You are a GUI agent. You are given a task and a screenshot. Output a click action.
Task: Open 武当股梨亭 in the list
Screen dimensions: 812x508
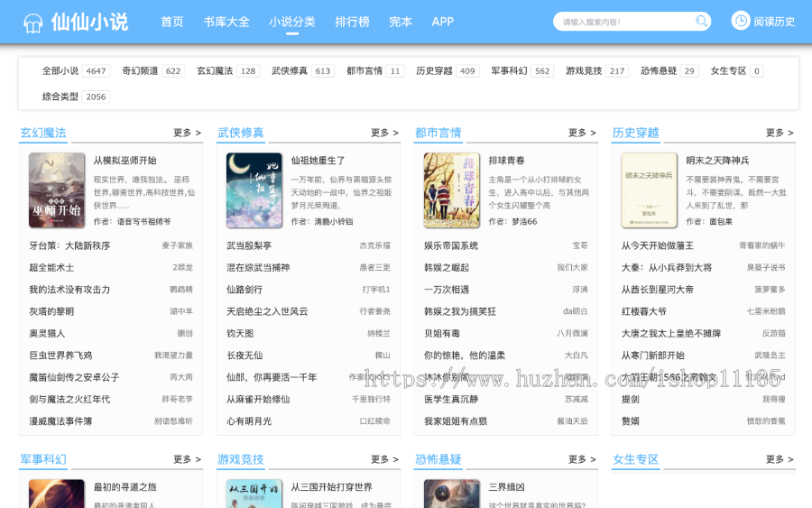tap(249, 245)
